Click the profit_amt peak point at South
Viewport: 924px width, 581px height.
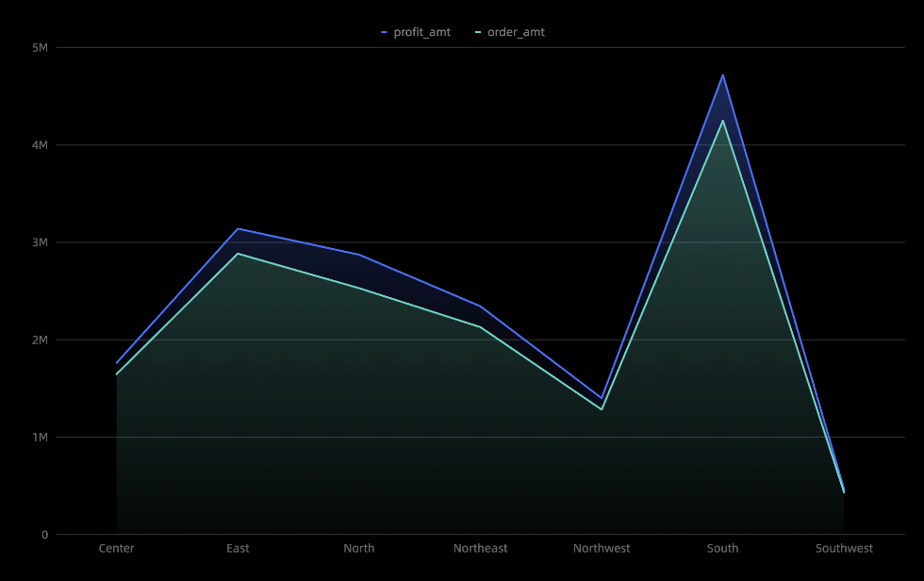722,75
